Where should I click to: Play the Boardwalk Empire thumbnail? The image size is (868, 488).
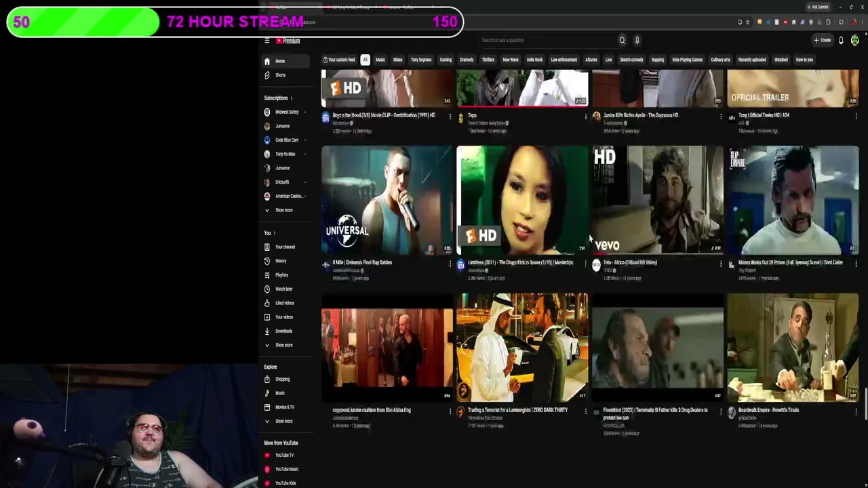click(x=793, y=347)
